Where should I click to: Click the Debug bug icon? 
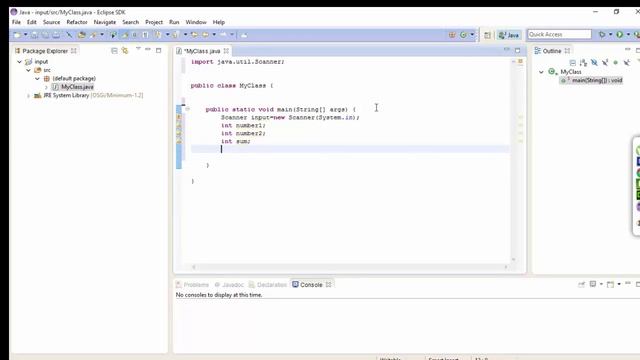[602, 35]
